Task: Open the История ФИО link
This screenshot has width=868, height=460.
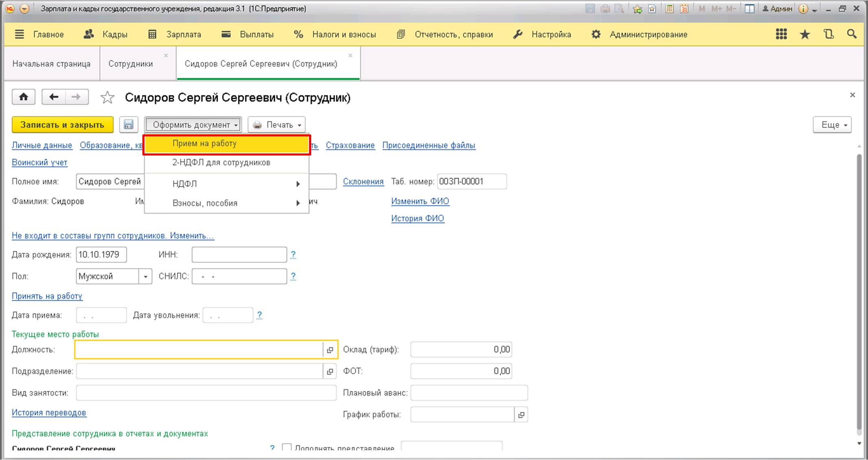Action: click(418, 218)
